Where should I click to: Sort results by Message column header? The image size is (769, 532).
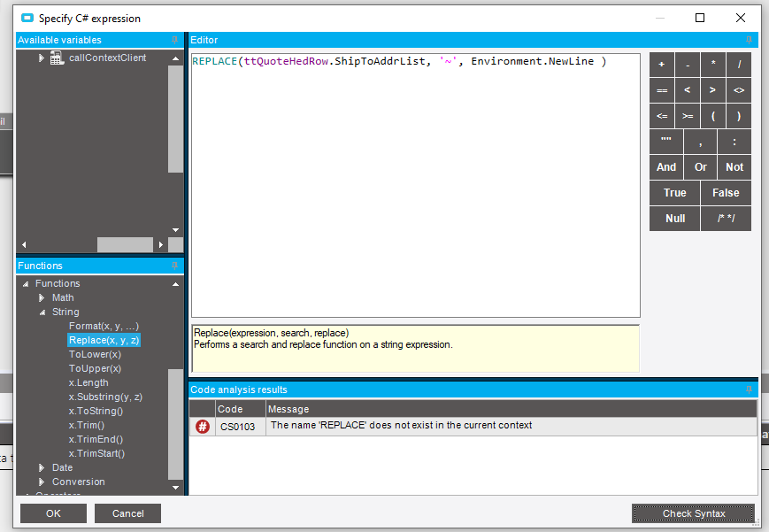(511, 409)
